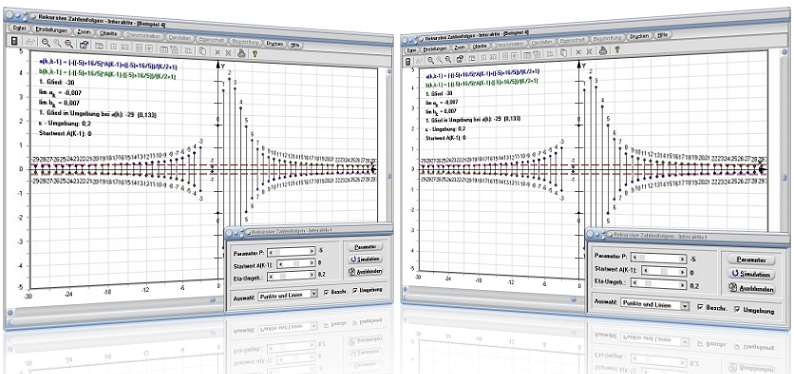Click vertical scrollbar knob of right window
This screenshot has height=374, width=794.
coord(784,178)
